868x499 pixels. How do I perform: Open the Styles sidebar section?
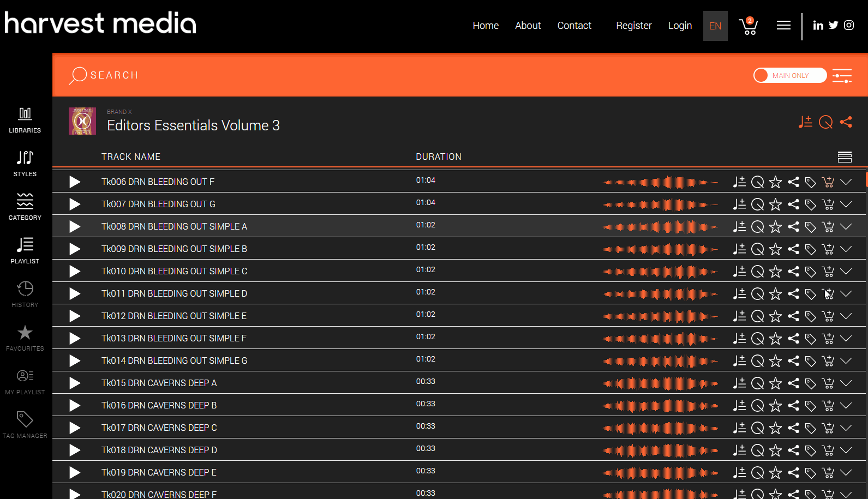pos(25,164)
